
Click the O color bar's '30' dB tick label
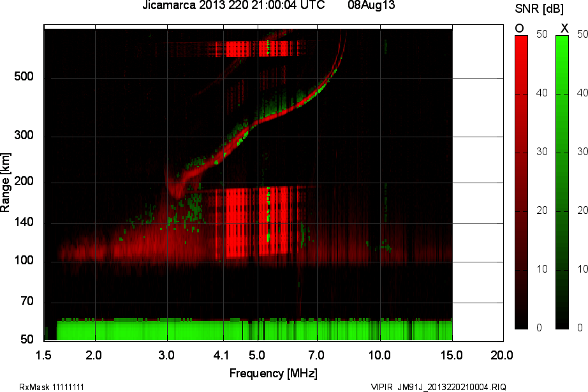[x=542, y=152]
